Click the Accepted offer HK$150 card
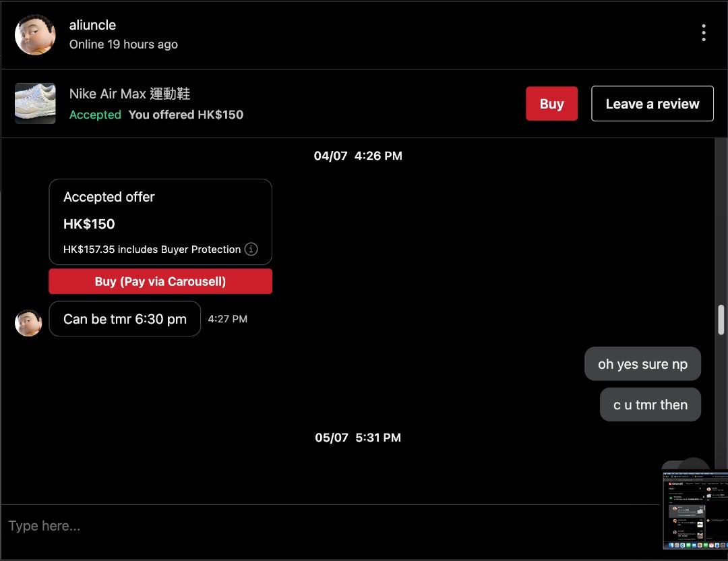Image resolution: width=728 pixels, height=561 pixels. pos(160,222)
